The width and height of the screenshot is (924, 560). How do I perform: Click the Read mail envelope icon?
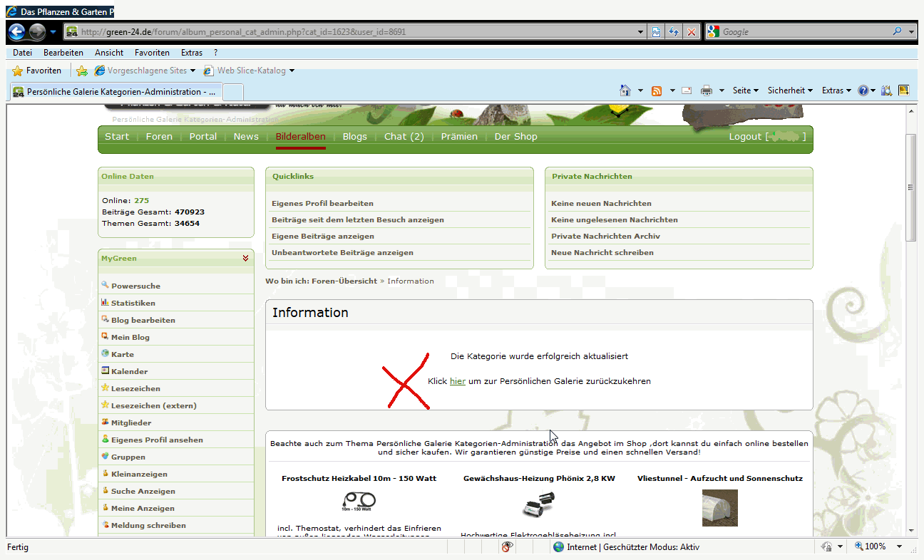[687, 90]
